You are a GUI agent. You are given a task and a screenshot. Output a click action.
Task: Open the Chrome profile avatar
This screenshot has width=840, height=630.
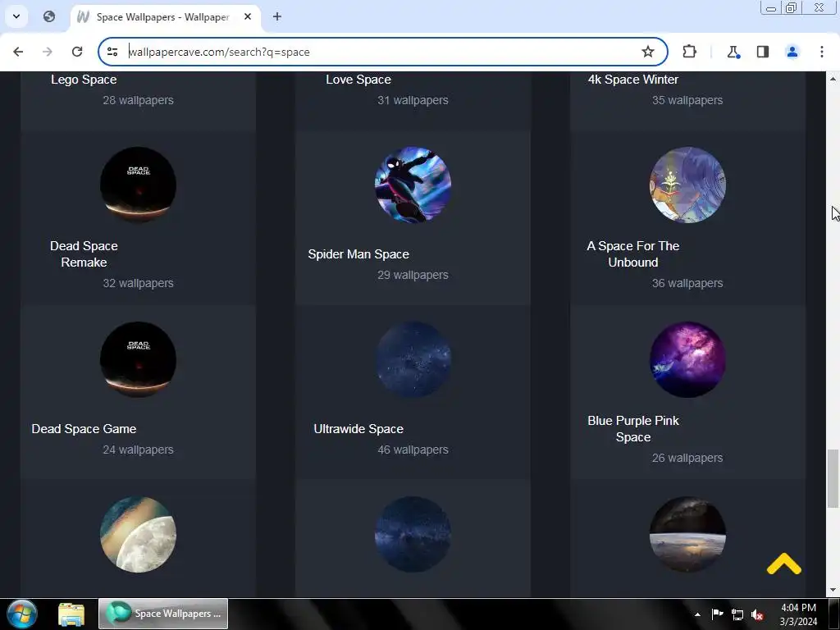tap(792, 52)
